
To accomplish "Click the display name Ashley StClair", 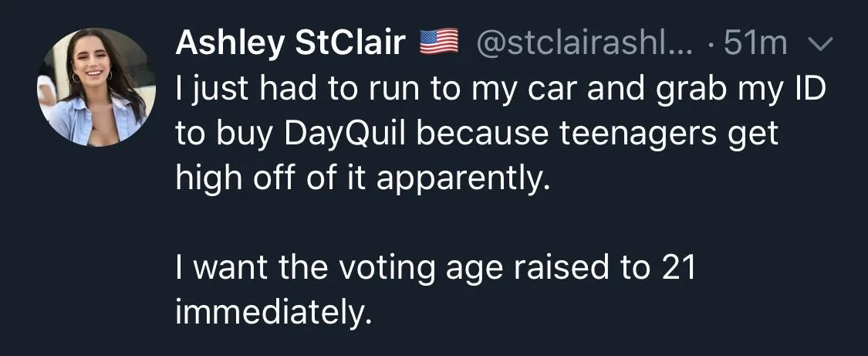I will [x=291, y=44].
